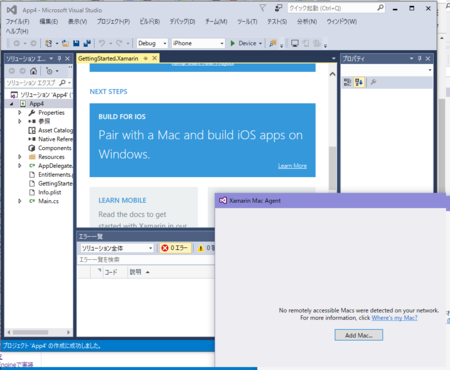This screenshot has width=450, height=370.
Task: Toggle Properties panel alphabetical sort icon
Action: point(359,82)
